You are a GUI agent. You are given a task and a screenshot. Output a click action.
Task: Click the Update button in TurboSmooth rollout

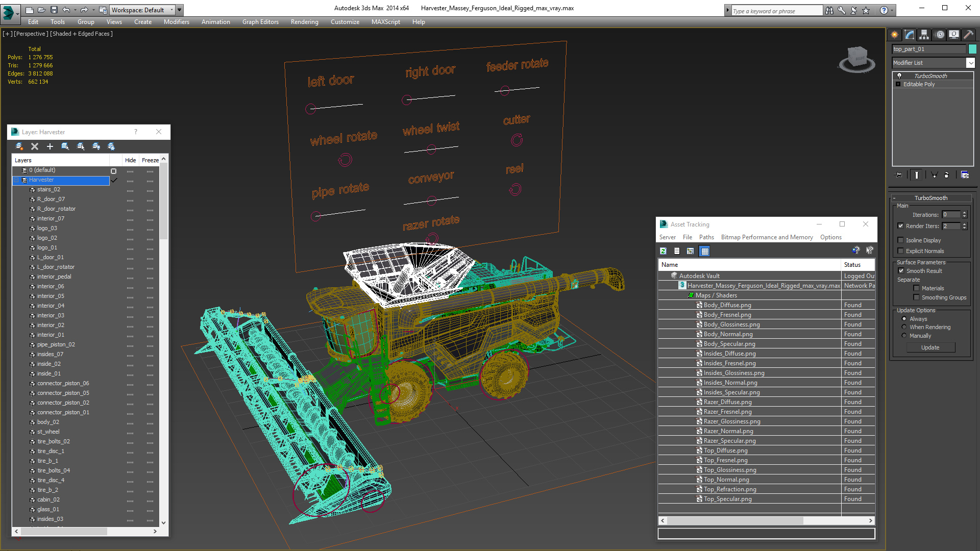(930, 347)
